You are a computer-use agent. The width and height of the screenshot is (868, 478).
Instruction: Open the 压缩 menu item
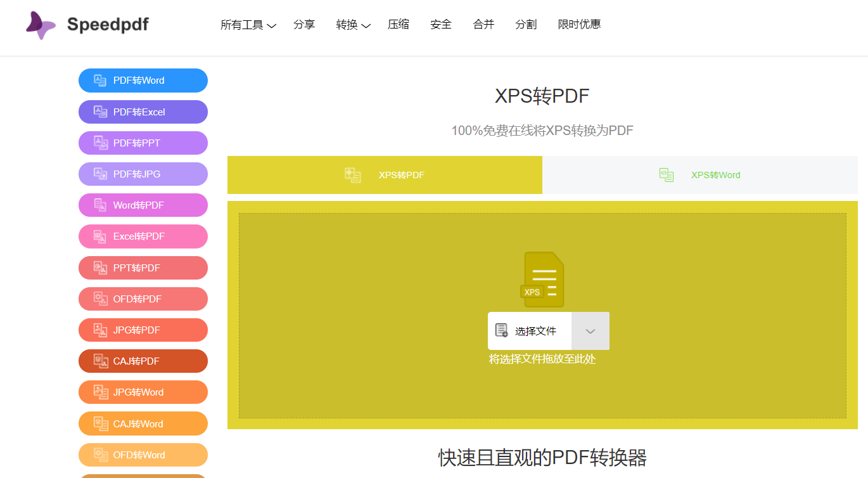(x=399, y=25)
